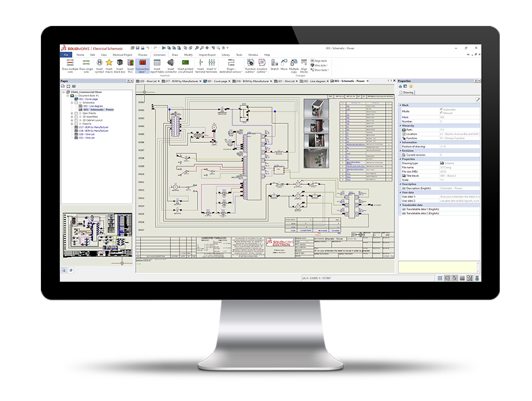Close the 017 - BOM by Manufacturer tab
The height and width of the screenshot is (401, 532).
[200, 81]
